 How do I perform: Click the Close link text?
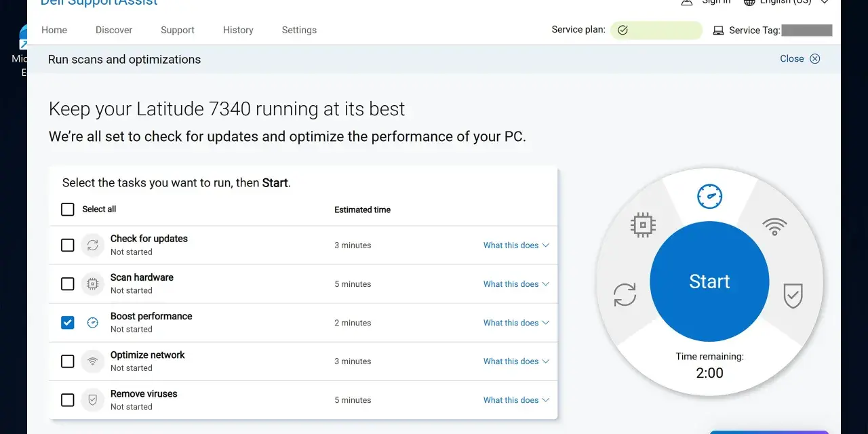[791, 58]
